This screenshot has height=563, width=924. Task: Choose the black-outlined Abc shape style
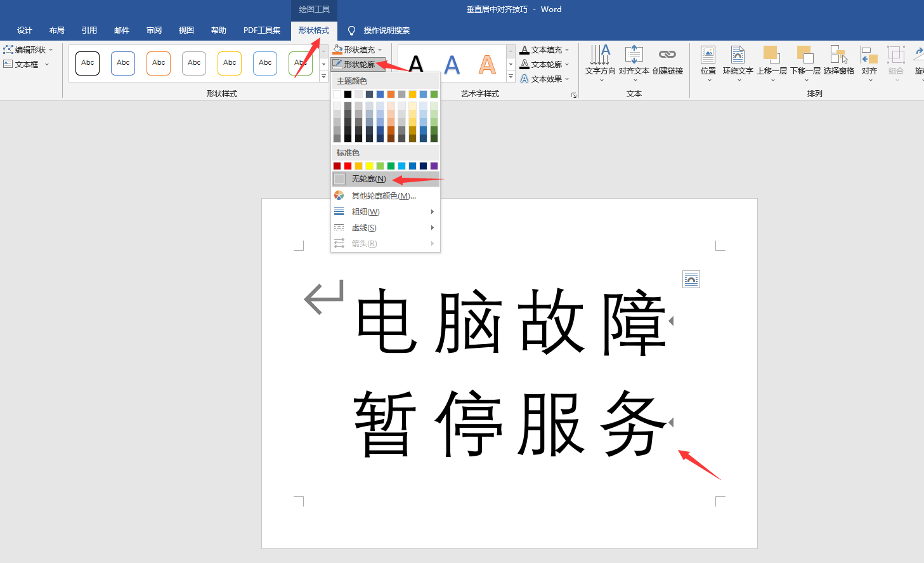point(88,63)
